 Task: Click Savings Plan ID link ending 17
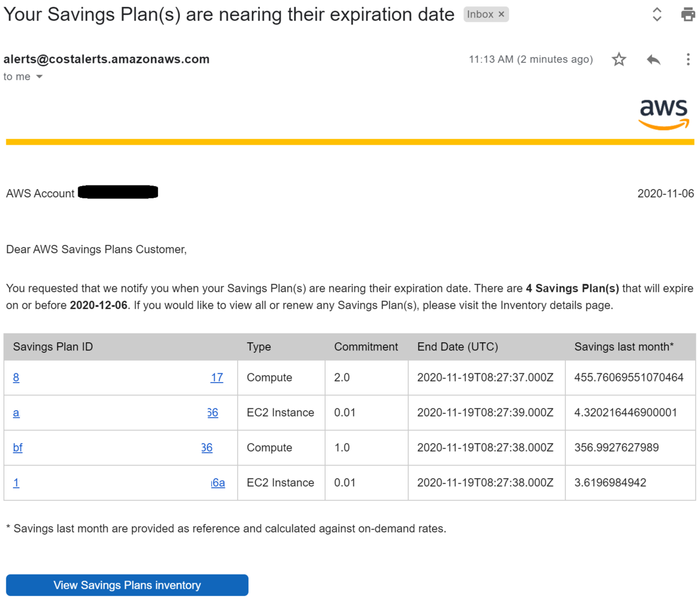217,377
